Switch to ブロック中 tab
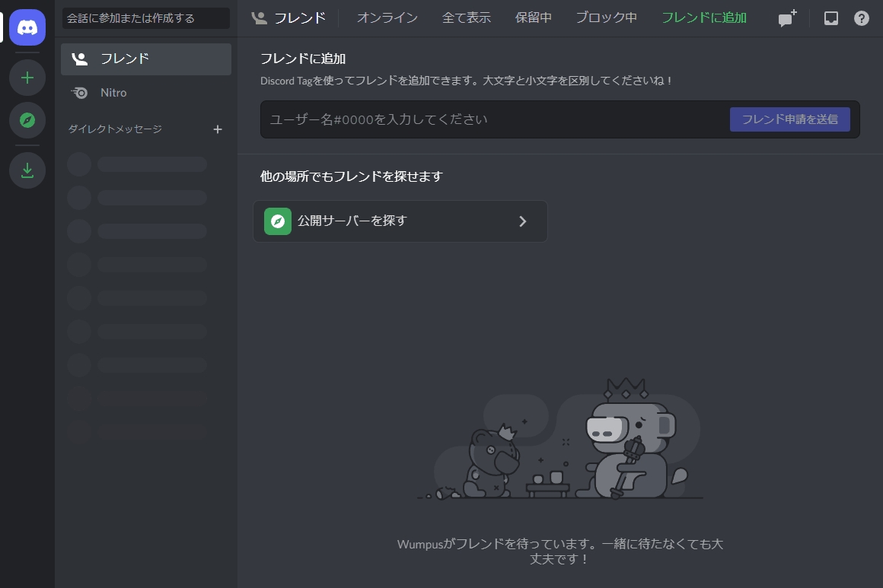The image size is (883, 588). [x=606, y=18]
